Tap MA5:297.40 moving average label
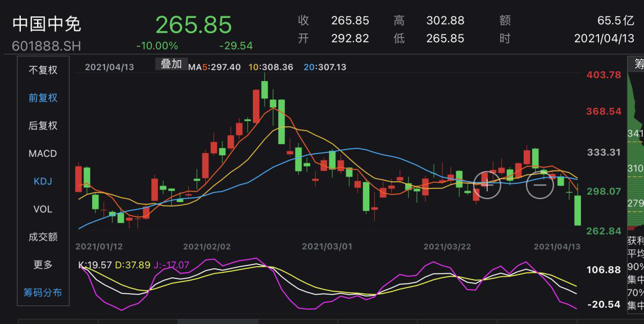 click(x=215, y=67)
